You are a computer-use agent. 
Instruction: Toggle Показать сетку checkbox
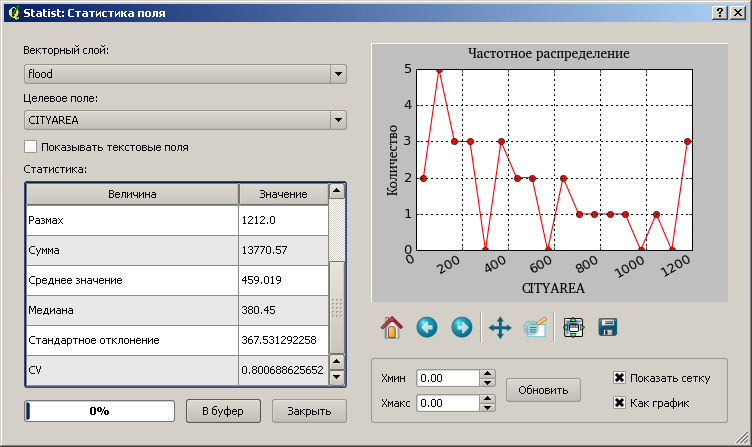coord(619,378)
